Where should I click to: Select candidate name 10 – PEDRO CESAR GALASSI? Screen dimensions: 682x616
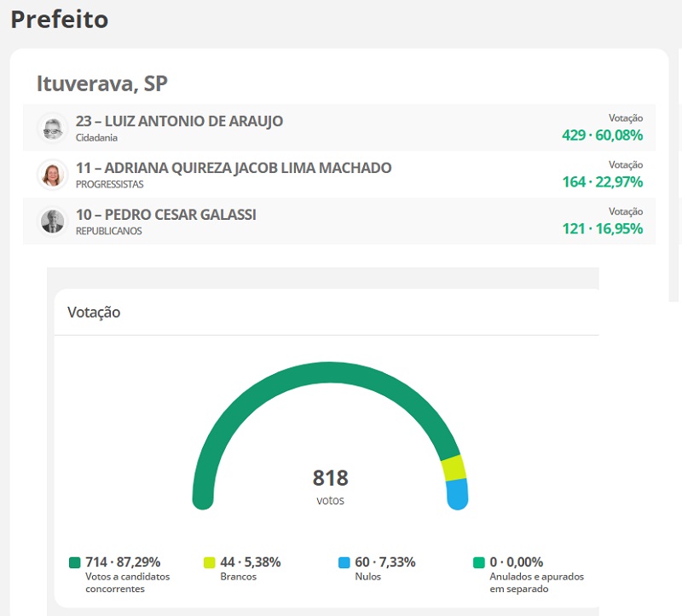coord(165,215)
